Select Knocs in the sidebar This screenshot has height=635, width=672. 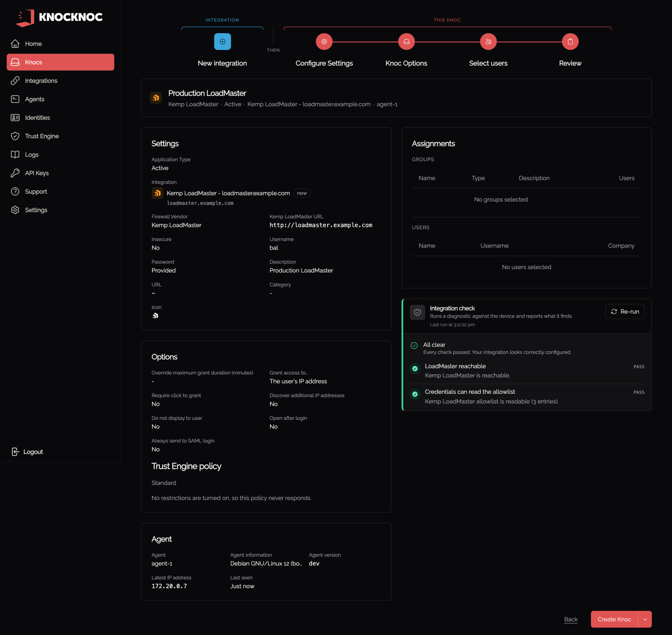[60, 62]
